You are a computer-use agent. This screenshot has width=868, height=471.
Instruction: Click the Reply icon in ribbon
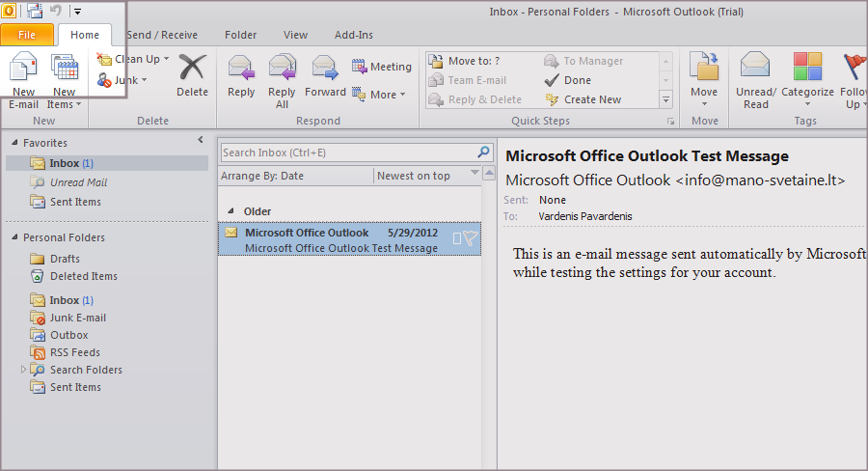click(x=241, y=68)
